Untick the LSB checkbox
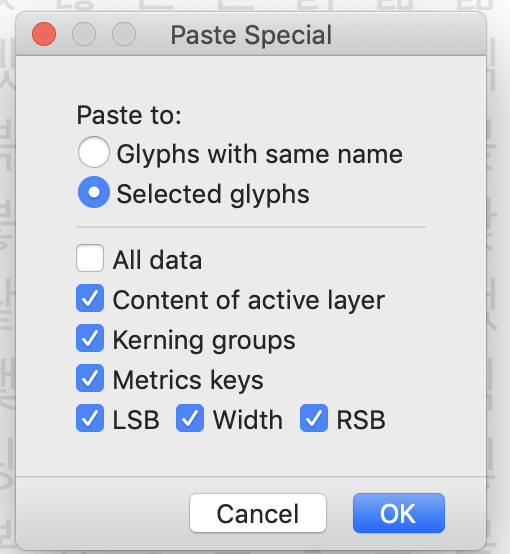The width and height of the screenshot is (510, 554). click(90, 418)
